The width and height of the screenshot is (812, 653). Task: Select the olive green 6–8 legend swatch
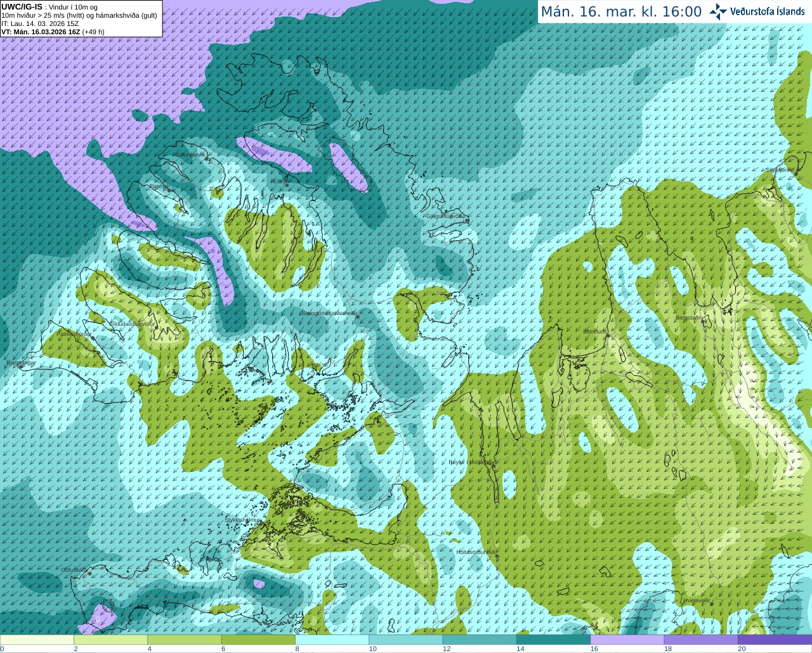tap(258, 640)
